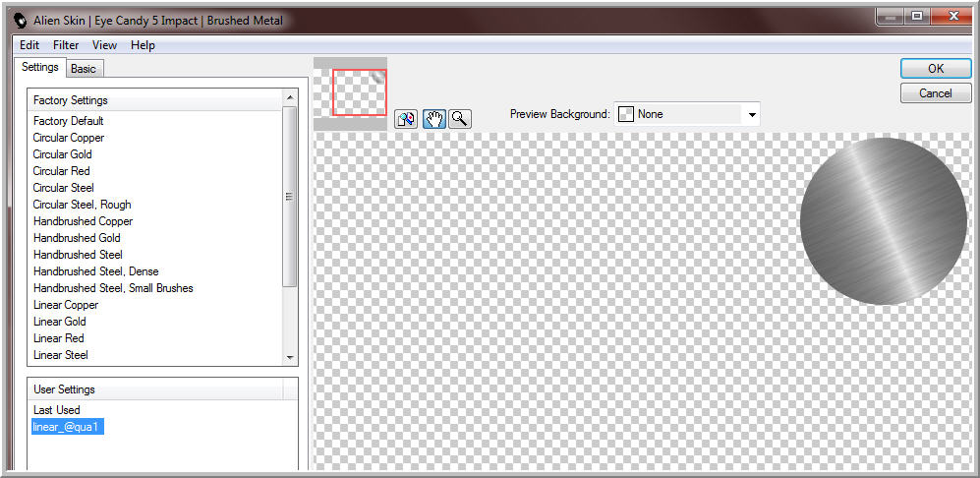Screen dimensions: 980x478
Task: Pick Handbrushed Steel, Dense preset
Action: (95, 271)
